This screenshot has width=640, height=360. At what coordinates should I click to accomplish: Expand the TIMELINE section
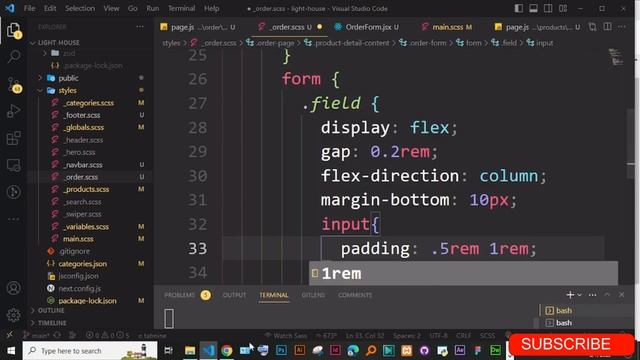pos(52,323)
